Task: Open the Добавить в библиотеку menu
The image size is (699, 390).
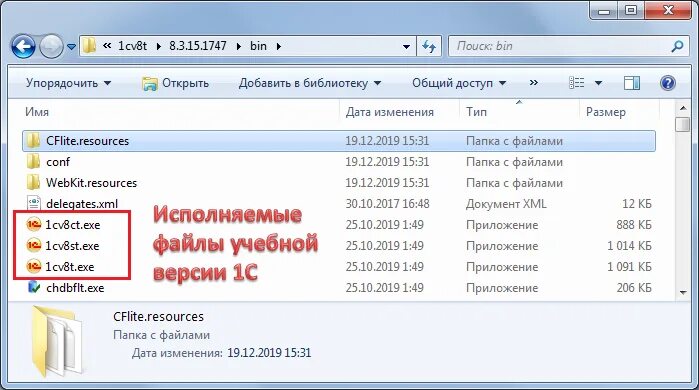Action: (310, 83)
